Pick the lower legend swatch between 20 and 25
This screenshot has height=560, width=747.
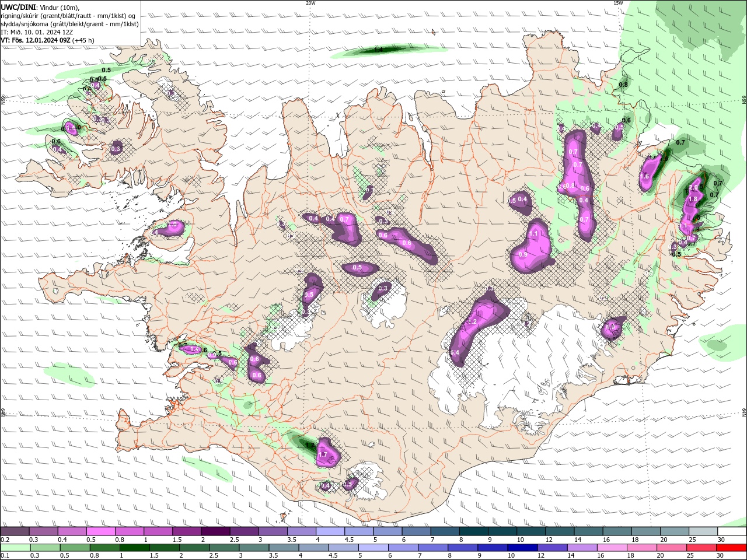(672, 547)
